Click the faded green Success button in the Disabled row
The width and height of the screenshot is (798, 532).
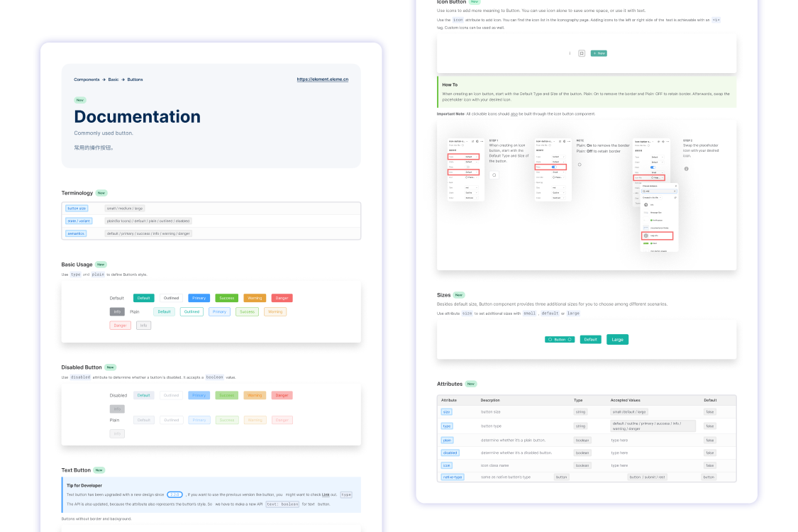click(226, 395)
